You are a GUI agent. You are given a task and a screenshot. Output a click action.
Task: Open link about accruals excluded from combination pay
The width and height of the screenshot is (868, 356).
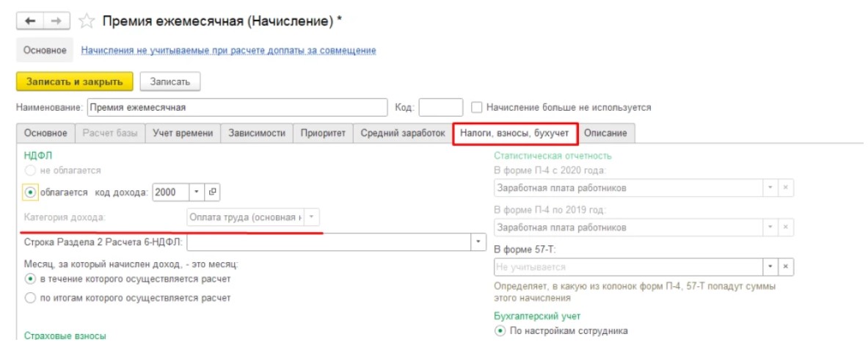point(228,51)
